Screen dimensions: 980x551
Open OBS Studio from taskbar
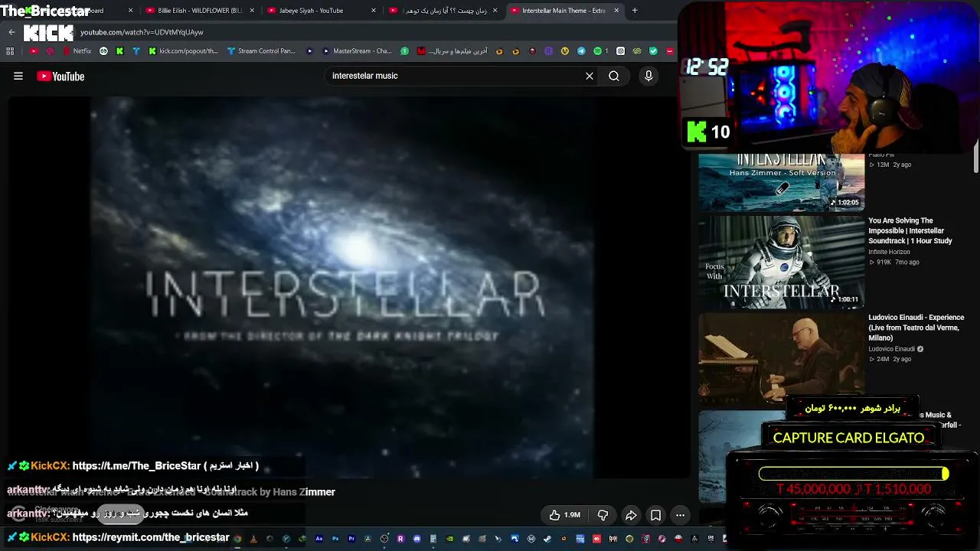click(384, 539)
